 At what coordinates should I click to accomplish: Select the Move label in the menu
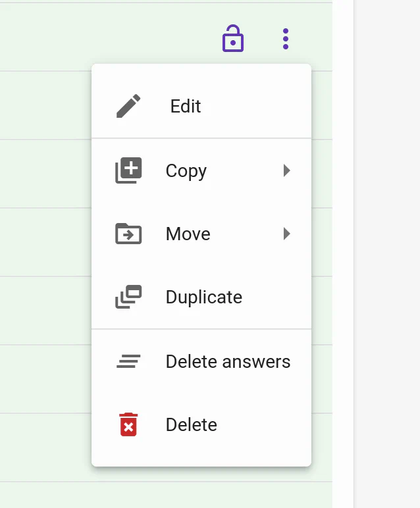point(188,234)
